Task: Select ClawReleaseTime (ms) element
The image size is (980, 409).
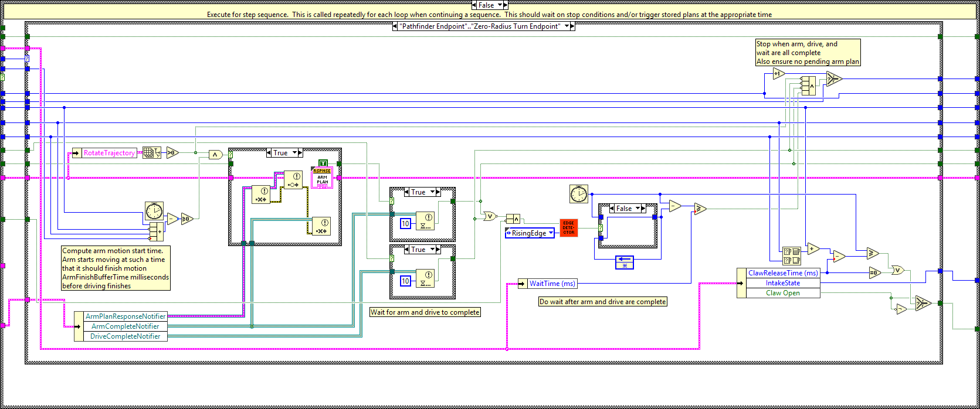Action: [x=783, y=273]
